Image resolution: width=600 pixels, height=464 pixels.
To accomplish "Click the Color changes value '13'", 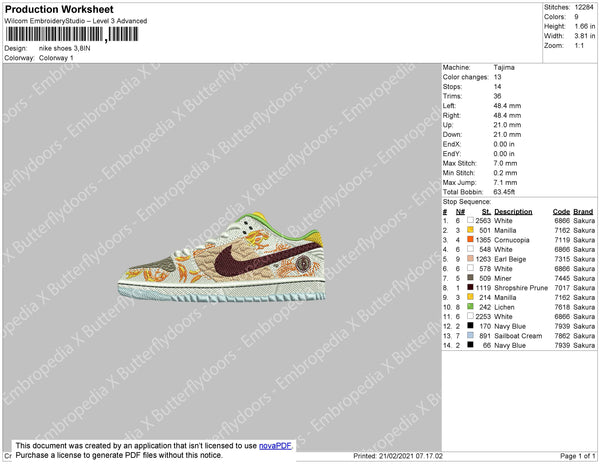I will (x=497, y=77).
